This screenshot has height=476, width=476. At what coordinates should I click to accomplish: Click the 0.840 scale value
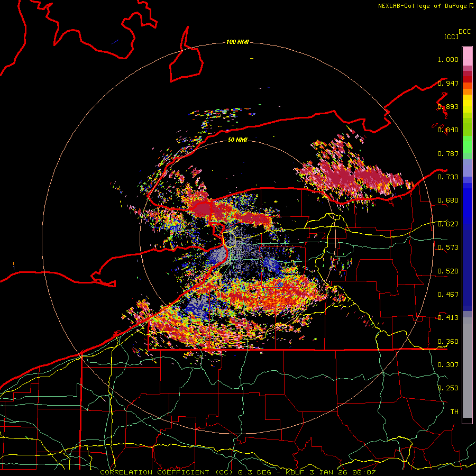448,130
